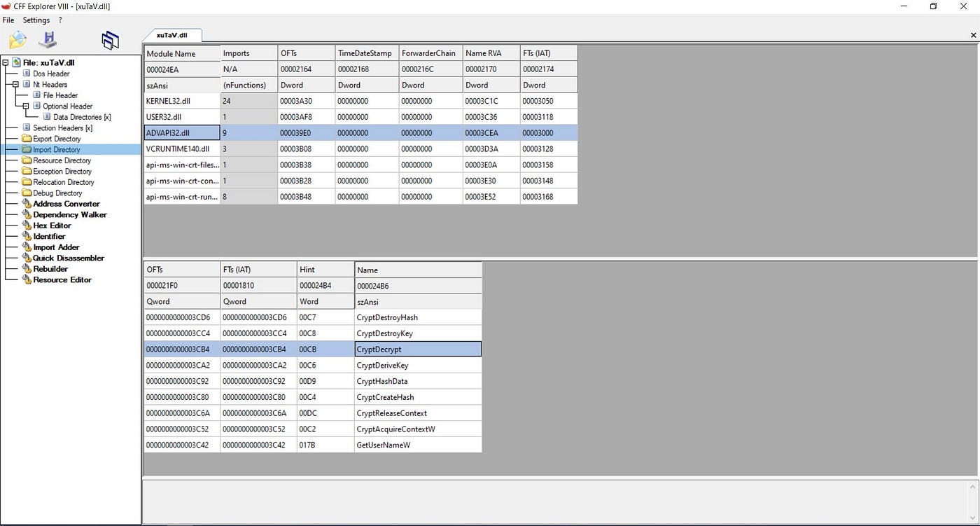Click the Name RVA column header
Image resolution: width=980 pixels, height=526 pixels.
[491, 53]
